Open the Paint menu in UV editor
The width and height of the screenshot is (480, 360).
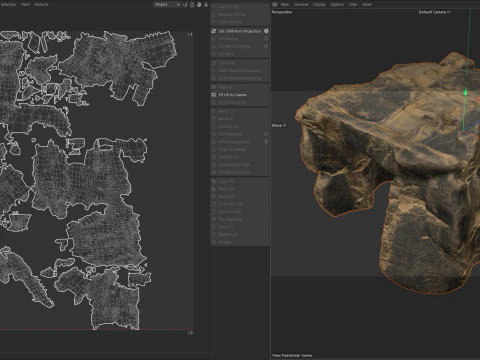[25, 5]
